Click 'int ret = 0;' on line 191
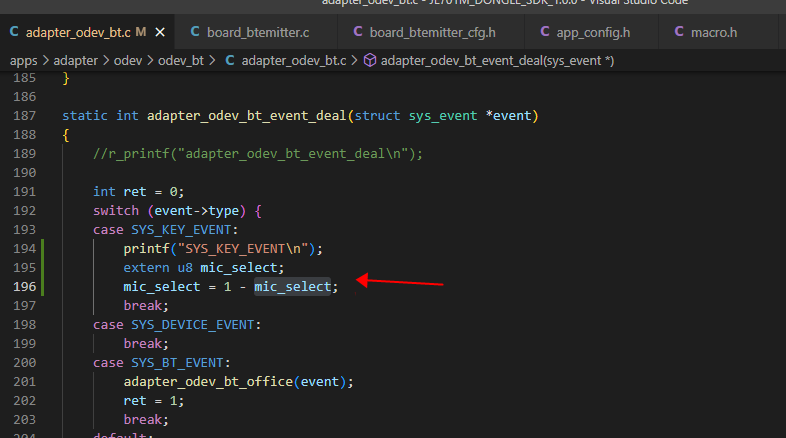Image resolution: width=786 pixels, height=438 pixels. tap(138, 192)
